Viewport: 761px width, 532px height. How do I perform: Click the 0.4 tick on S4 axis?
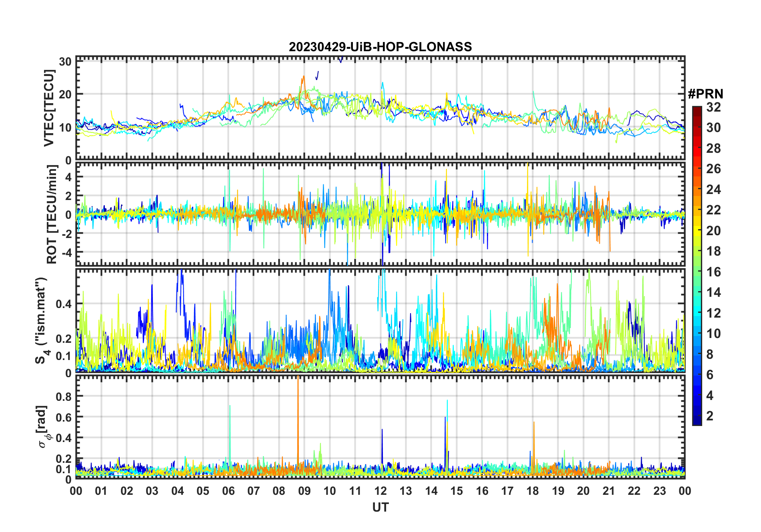point(64,304)
